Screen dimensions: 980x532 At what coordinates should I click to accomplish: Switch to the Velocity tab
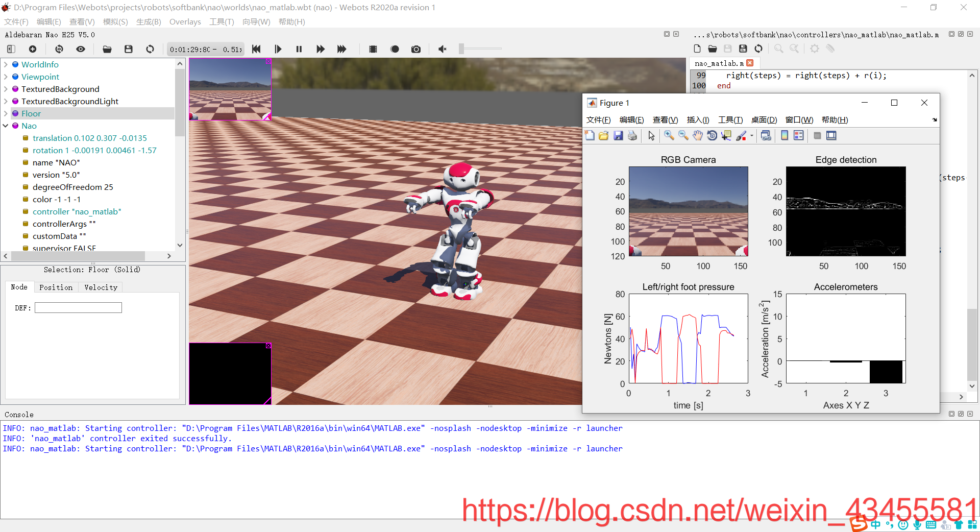[101, 287]
